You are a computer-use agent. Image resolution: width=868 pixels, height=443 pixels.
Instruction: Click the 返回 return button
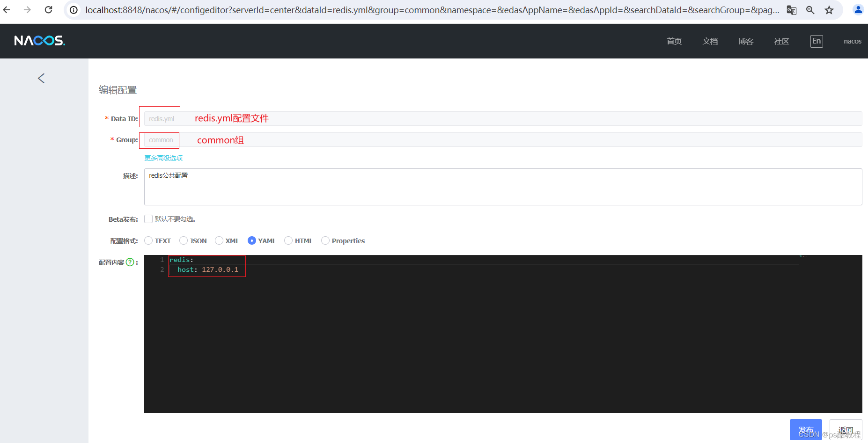846,430
